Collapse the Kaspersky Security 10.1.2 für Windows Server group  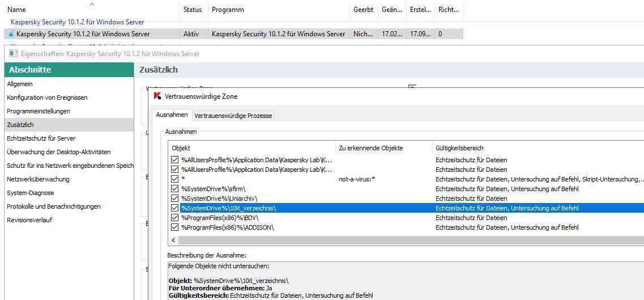point(77,22)
